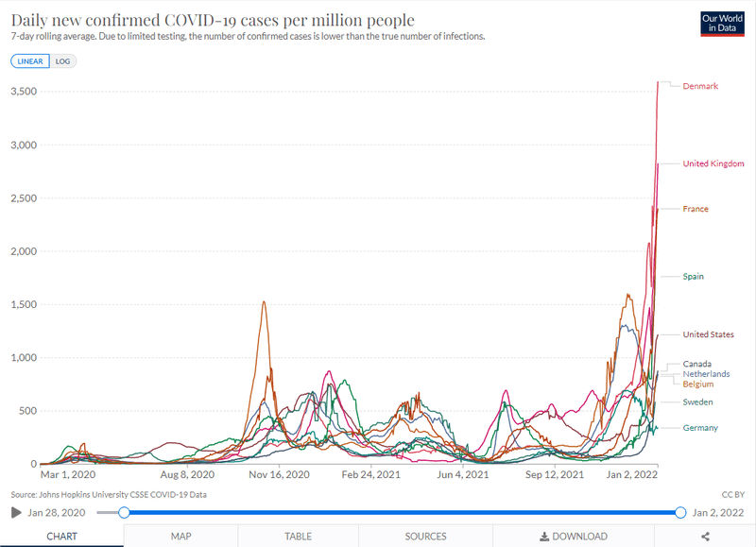The image size is (756, 547).
Task: Click the Spain legend label
Action: tap(694, 276)
